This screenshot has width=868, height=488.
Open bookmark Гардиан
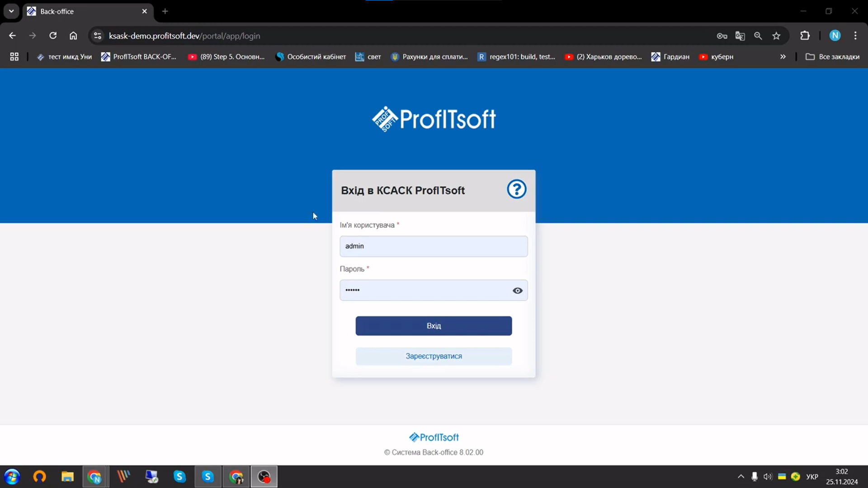(670, 56)
